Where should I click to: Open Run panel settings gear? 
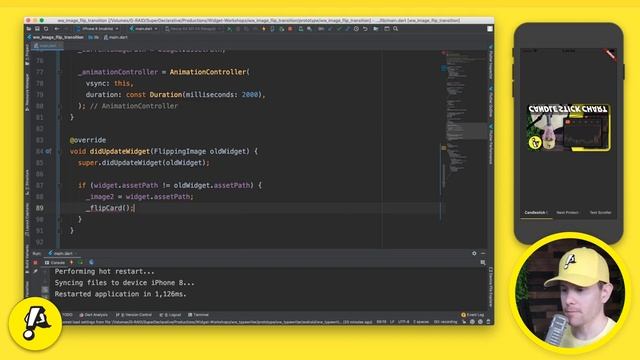click(x=474, y=253)
